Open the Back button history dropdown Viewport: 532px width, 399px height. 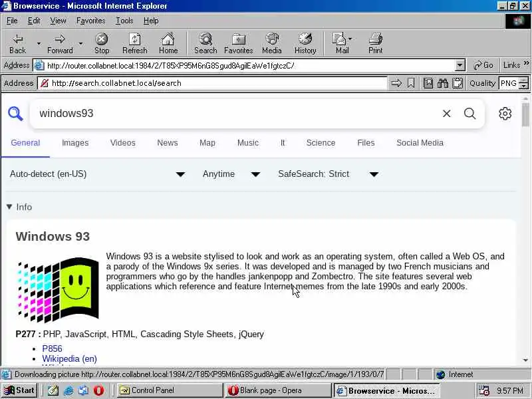pos(39,43)
